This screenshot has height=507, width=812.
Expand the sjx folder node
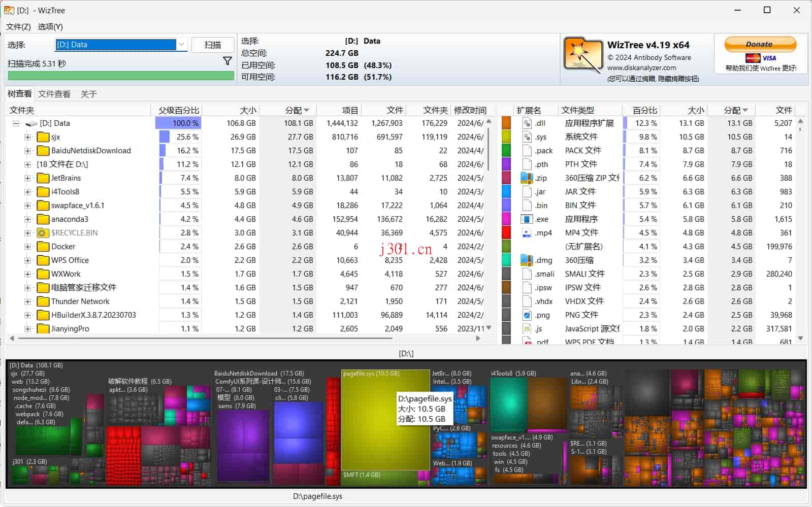click(27, 137)
